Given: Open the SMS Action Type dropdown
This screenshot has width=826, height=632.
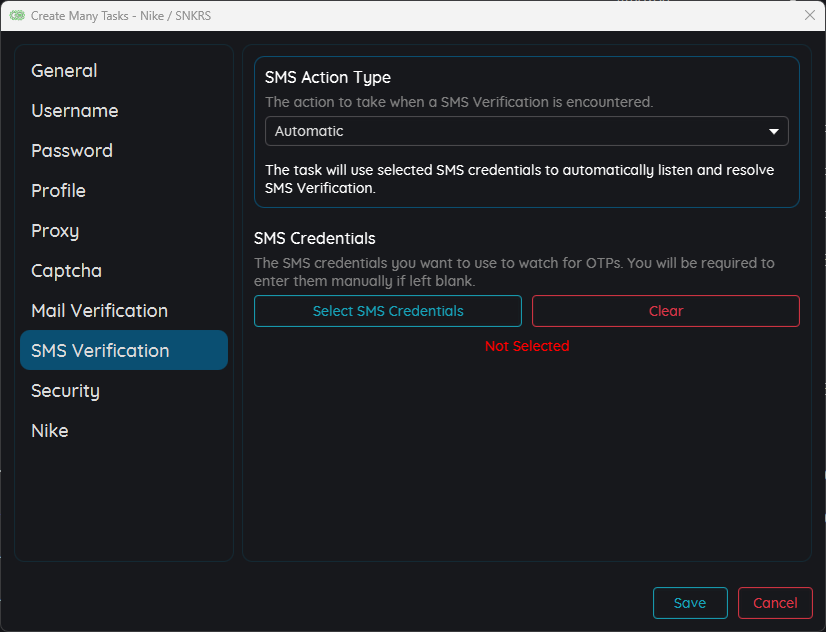Looking at the screenshot, I should click(527, 131).
